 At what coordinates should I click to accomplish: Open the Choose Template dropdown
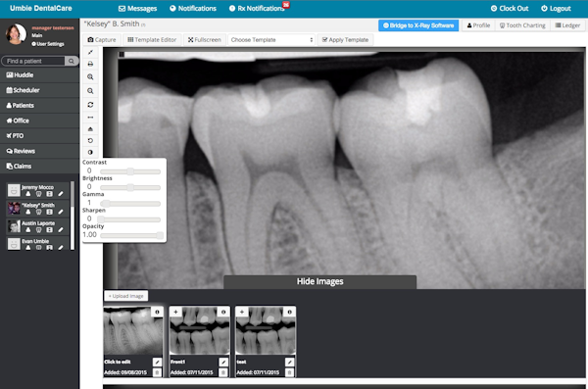coord(271,40)
